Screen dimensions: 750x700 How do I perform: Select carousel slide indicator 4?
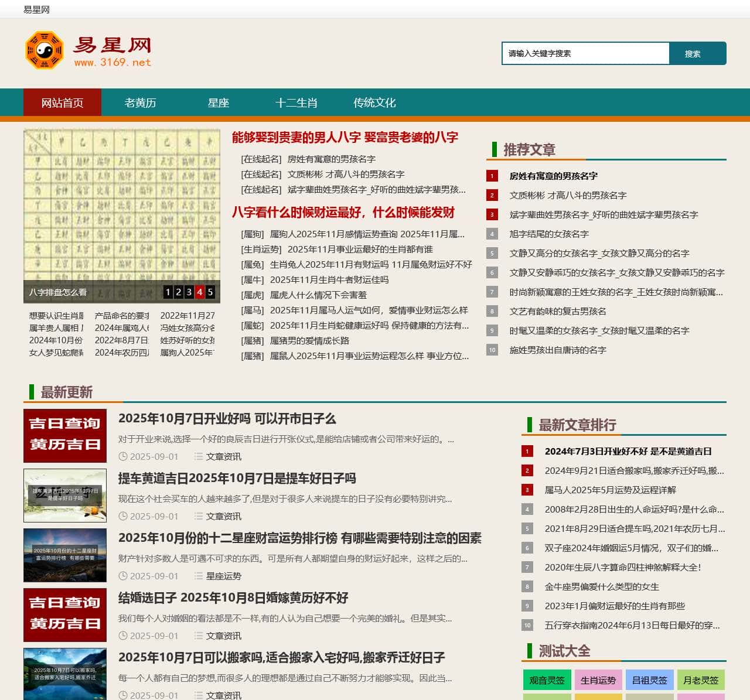point(200,292)
